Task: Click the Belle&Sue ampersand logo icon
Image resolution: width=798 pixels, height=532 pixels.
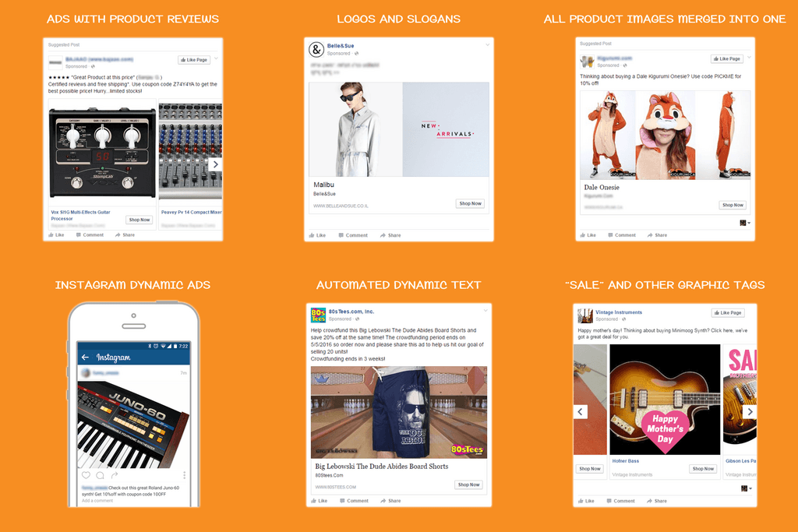Action: coord(316,49)
